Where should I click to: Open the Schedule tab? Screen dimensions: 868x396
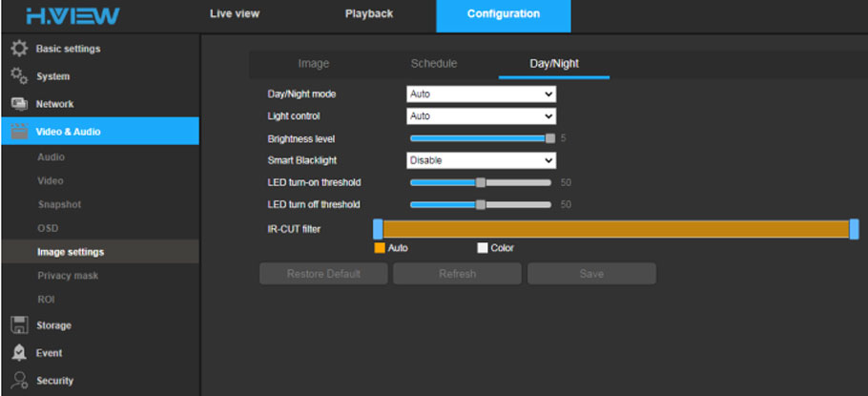433,64
